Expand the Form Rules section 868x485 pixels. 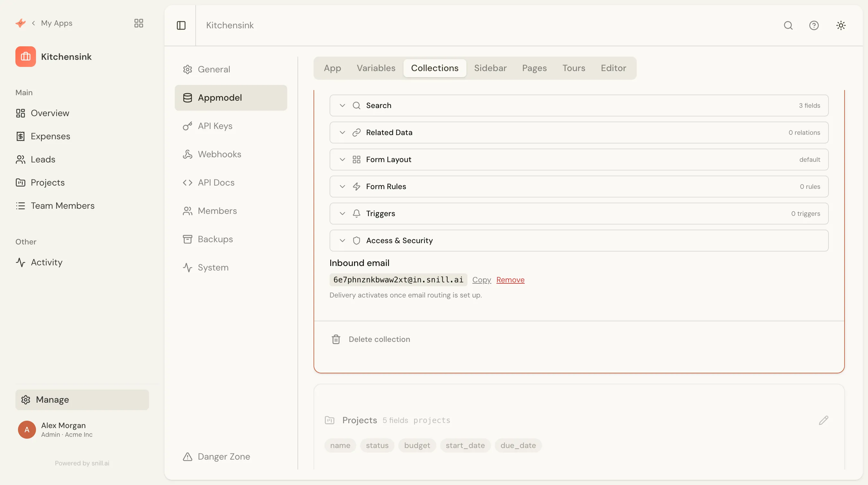pyautogui.click(x=579, y=187)
